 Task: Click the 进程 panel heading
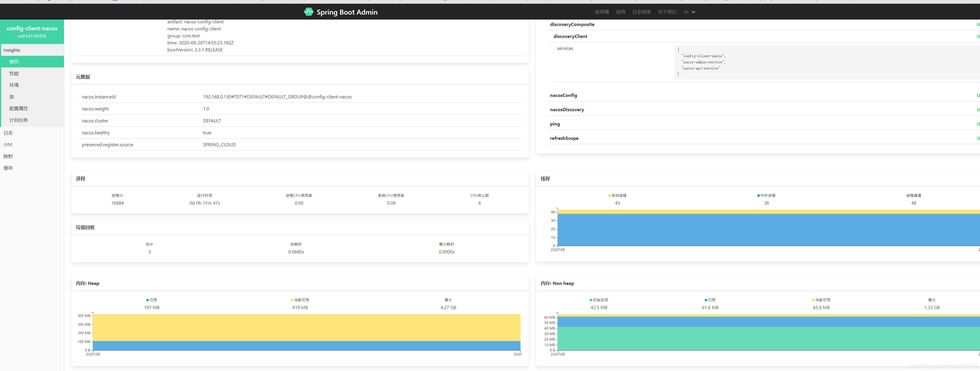click(x=80, y=179)
